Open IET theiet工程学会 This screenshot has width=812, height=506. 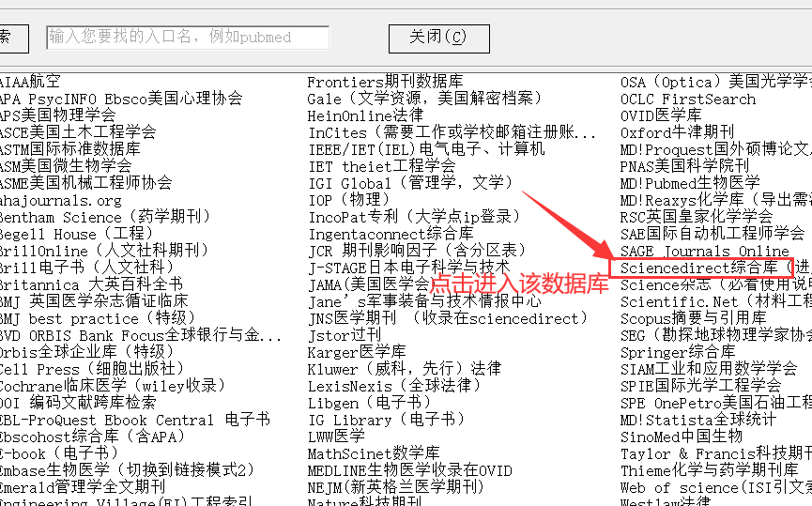pyautogui.click(x=382, y=166)
